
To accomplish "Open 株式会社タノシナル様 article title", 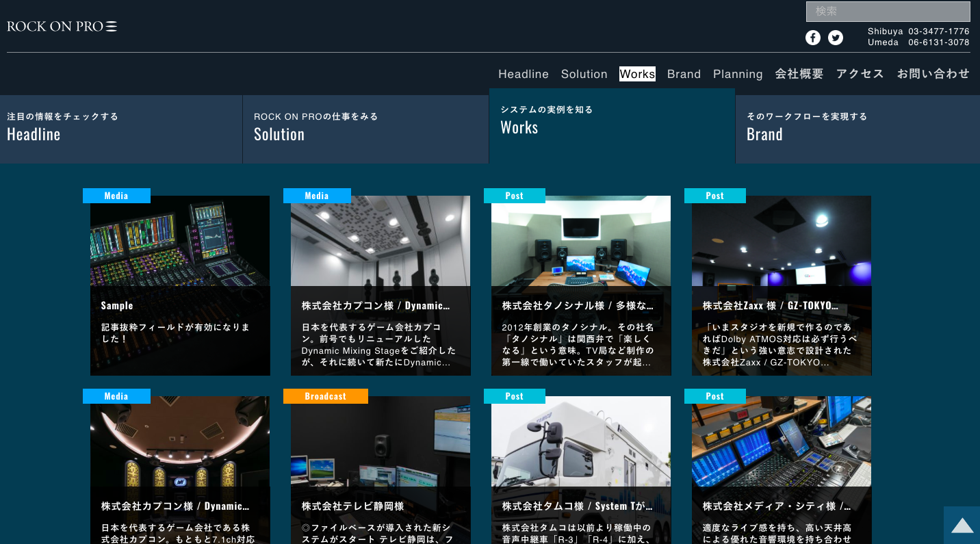I will [x=578, y=306].
